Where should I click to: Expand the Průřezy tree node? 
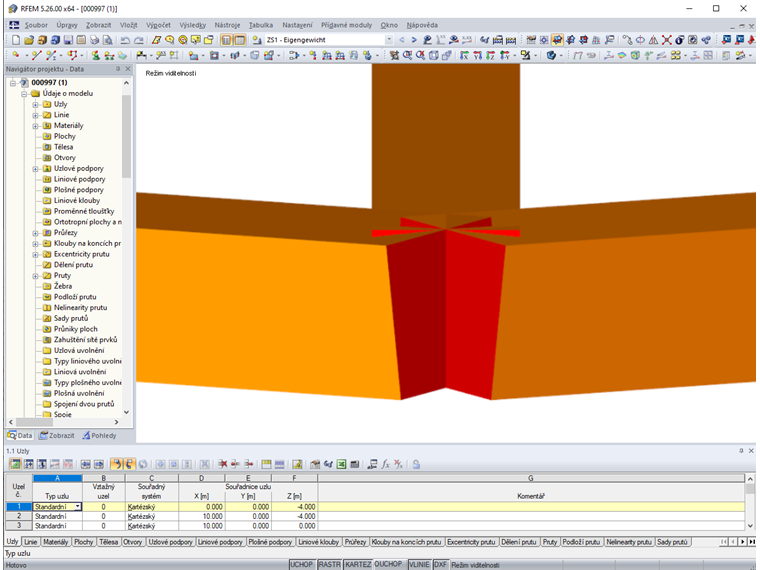tap(35, 233)
